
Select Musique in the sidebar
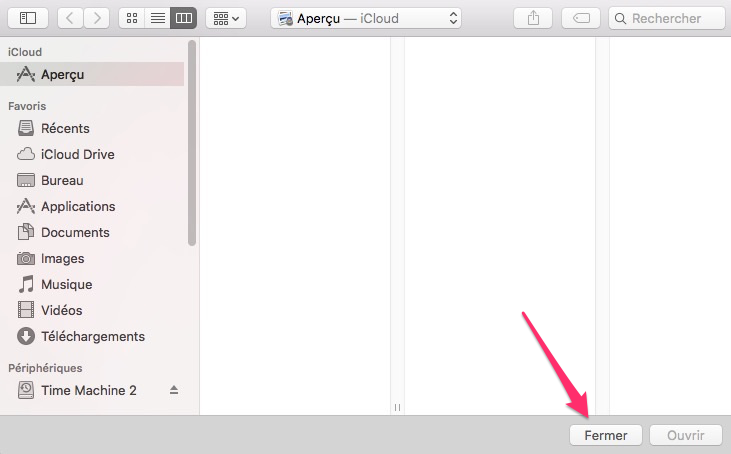tap(92, 284)
